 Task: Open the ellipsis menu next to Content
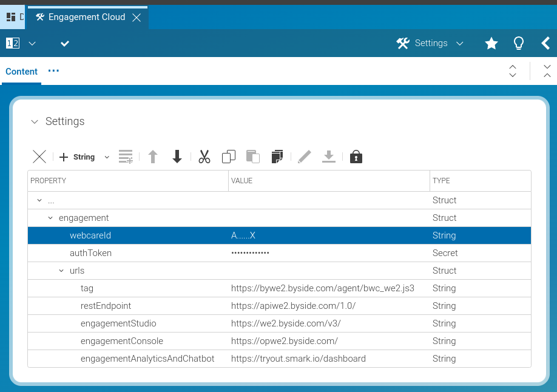[53, 72]
